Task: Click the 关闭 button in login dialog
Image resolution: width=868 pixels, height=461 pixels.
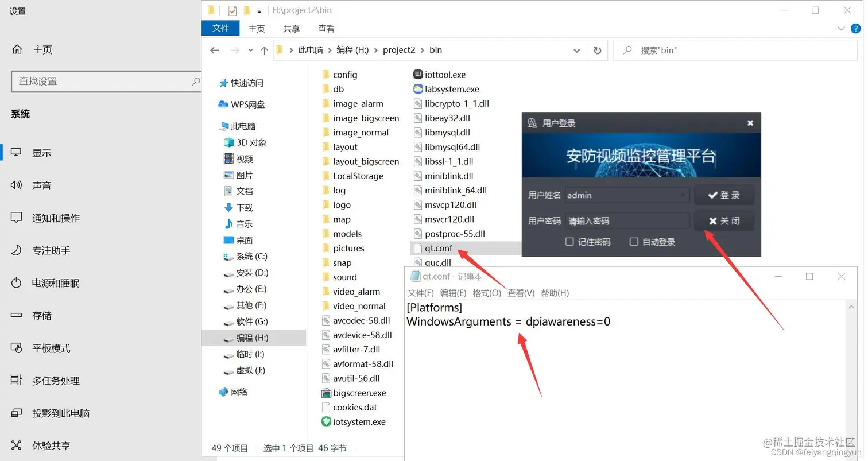Action: tap(724, 220)
